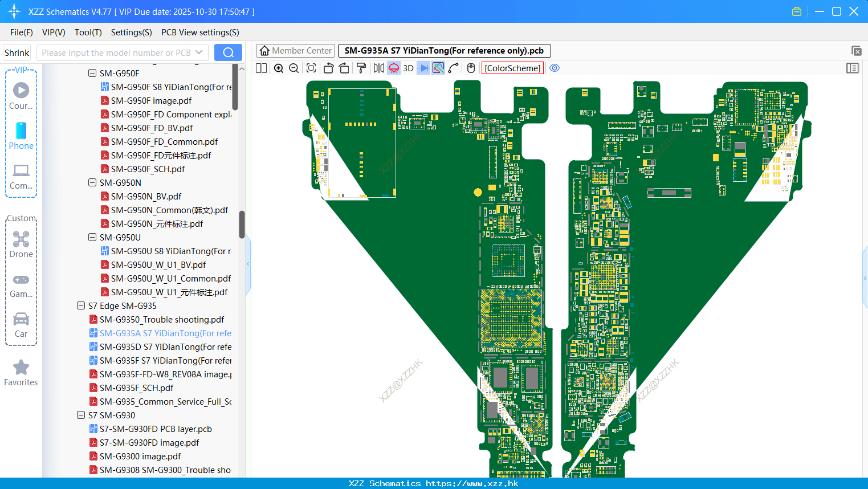Select the Computer category

[21, 176]
